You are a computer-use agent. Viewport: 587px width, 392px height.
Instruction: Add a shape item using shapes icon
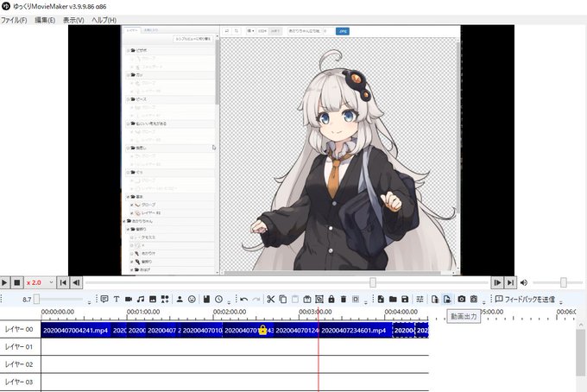[x=165, y=299]
